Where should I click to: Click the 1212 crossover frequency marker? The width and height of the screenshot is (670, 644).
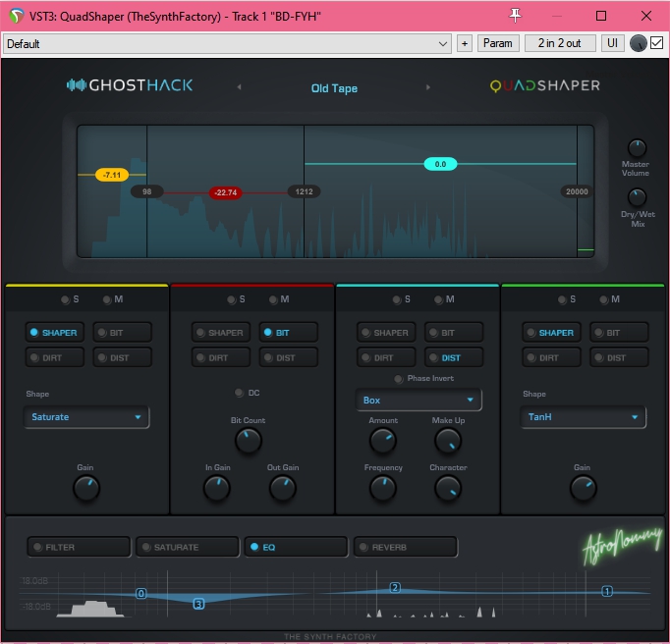pyautogui.click(x=303, y=191)
